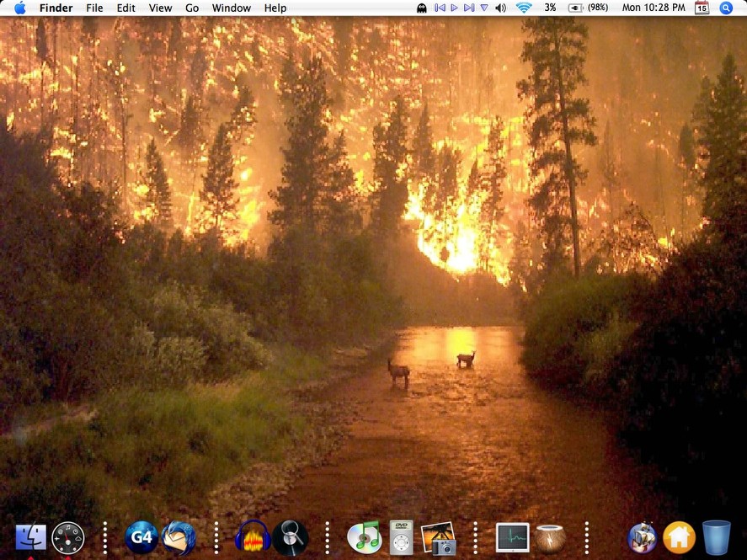Open the Edit menu

coord(125,8)
